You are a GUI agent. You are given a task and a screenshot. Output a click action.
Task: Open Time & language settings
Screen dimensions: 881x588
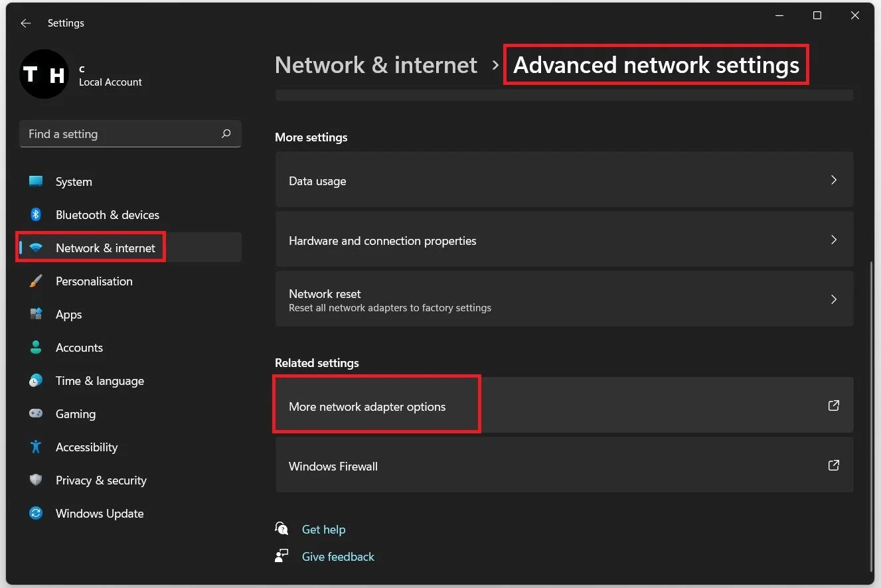point(130,381)
